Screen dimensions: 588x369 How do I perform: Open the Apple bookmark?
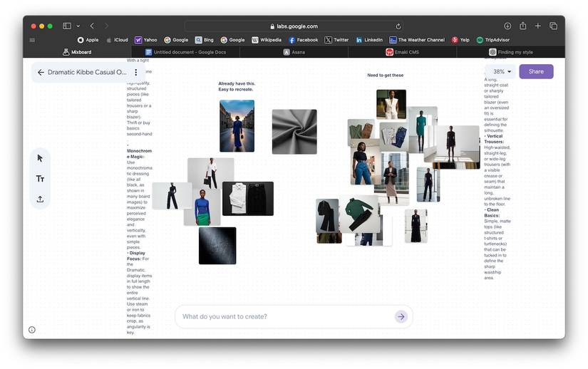click(x=88, y=40)
